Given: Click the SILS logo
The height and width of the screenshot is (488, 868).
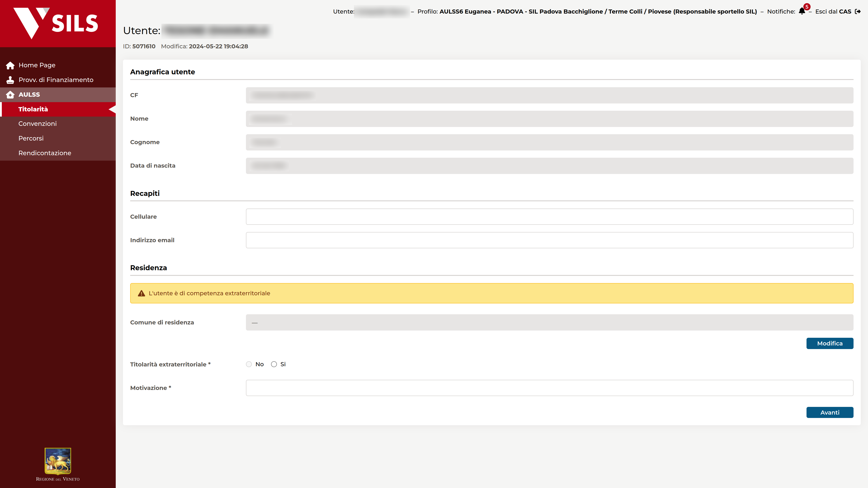Looking at the screenshot, I should (x=56, y=23).
